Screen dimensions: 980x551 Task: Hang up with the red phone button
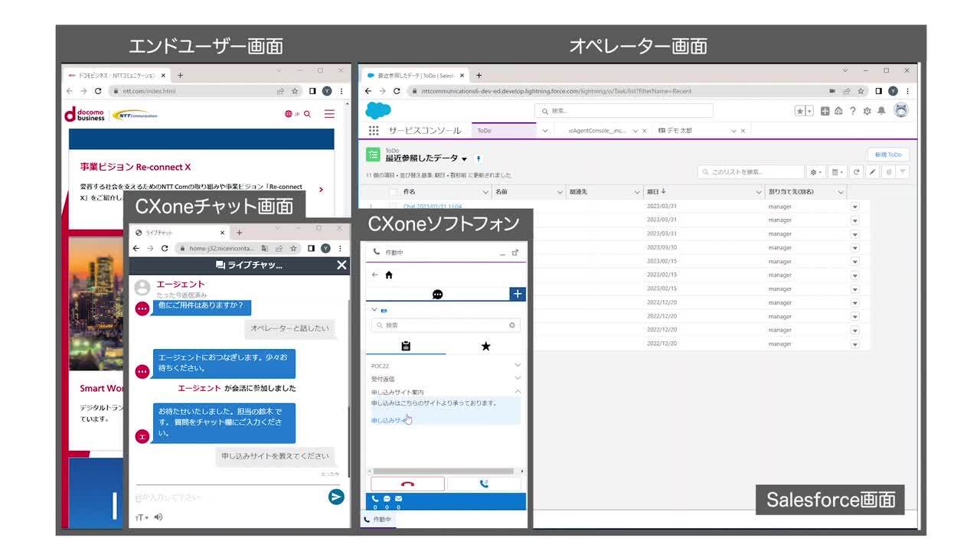407,484
